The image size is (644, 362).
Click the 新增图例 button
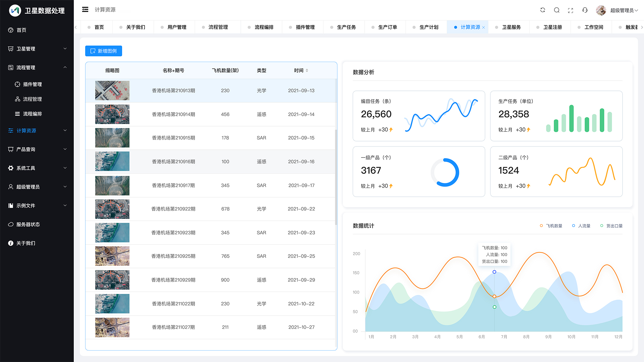pos(104,51)
